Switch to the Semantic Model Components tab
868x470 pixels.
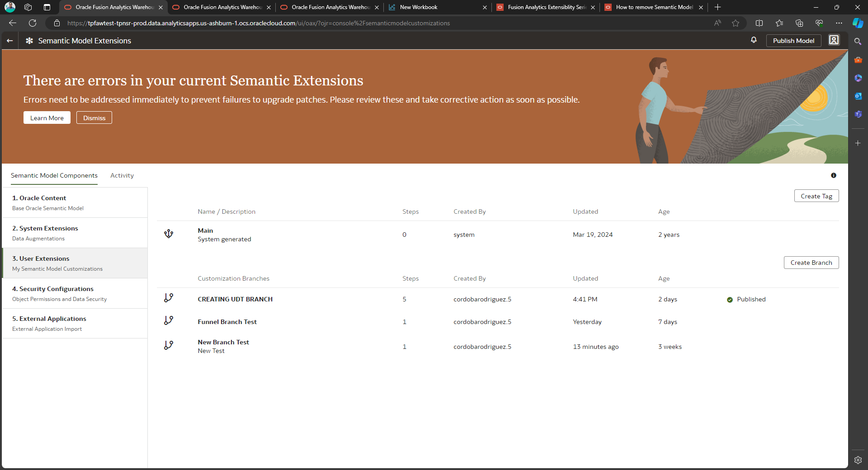(54, 175)
